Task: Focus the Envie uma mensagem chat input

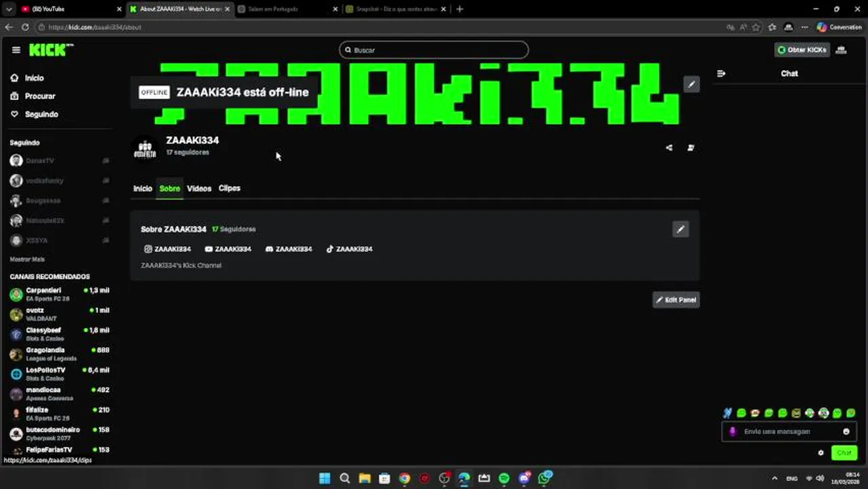Action: 789,431
